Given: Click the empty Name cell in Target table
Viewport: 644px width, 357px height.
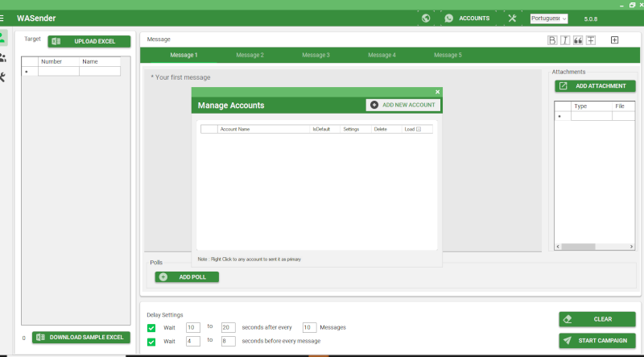Looking at the screenshot, I should point(100,71).
